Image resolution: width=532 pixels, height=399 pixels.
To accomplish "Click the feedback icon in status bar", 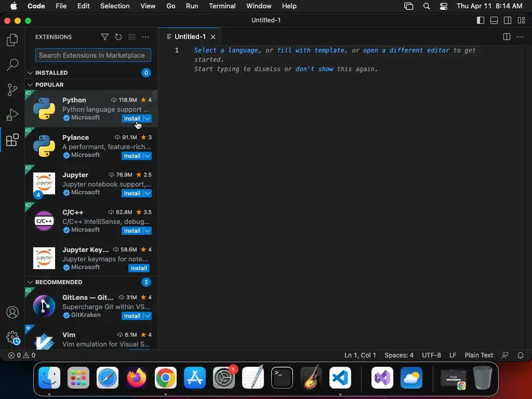I will 505,355.
